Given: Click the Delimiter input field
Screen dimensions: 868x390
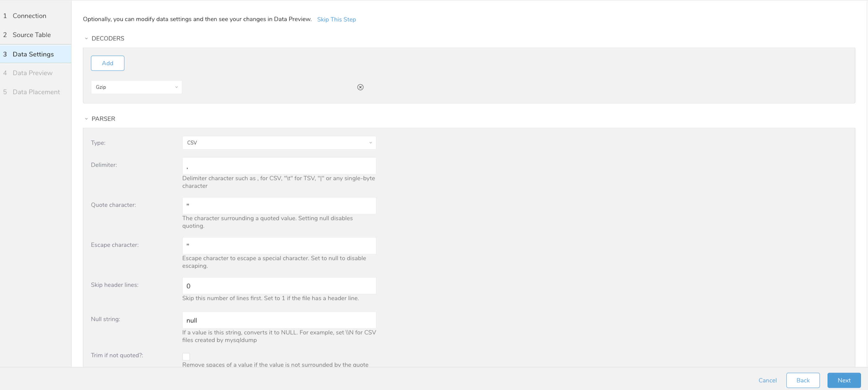Looking at the screenshot, I should click(279, 166).
